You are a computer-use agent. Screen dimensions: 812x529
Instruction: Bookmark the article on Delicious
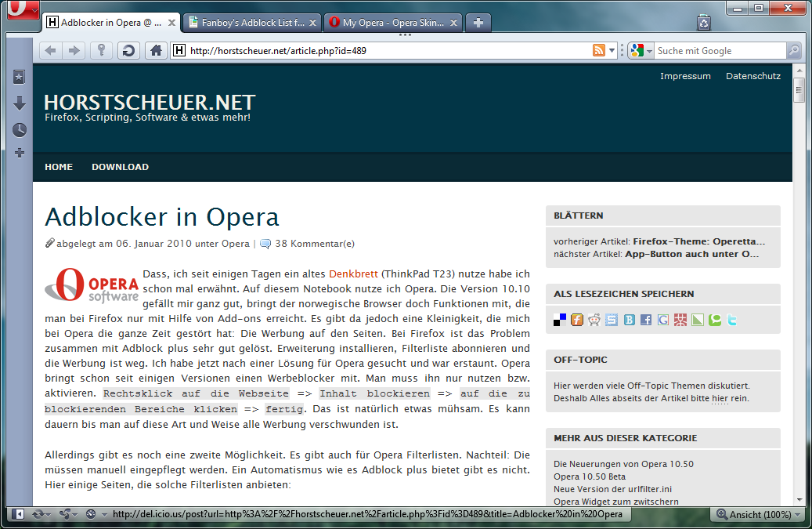[x=560, y=320]
